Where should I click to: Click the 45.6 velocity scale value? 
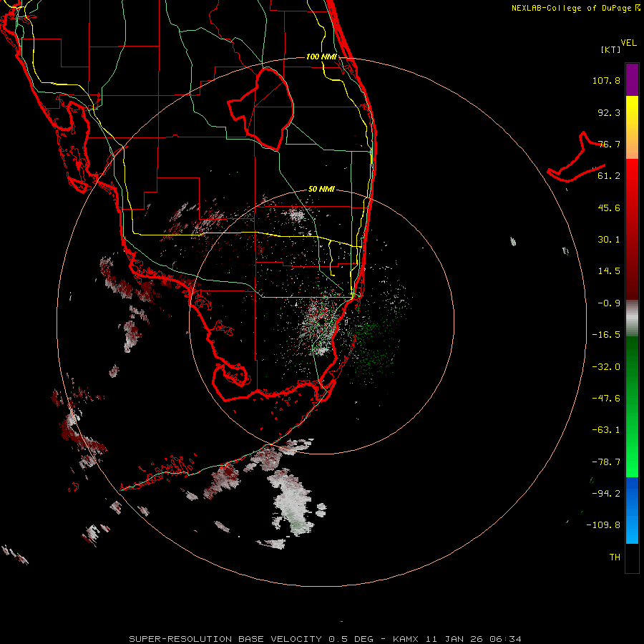609,208
